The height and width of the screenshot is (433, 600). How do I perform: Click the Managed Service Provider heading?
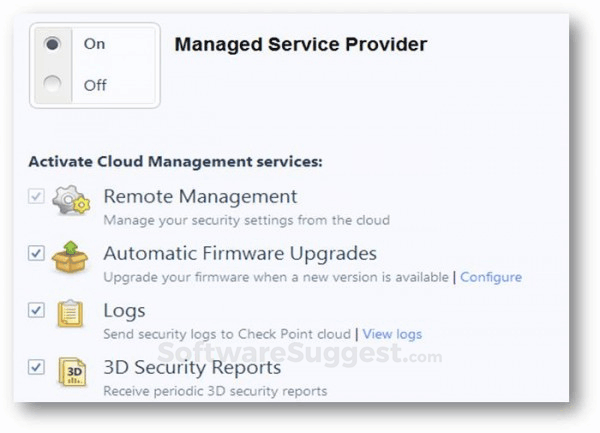(x=301, y=45)
